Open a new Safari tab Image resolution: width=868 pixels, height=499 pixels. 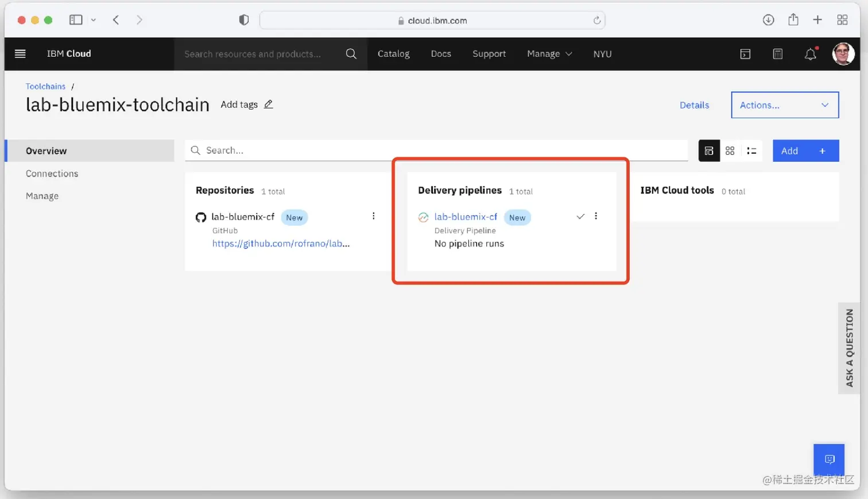(x=817, y=20)
